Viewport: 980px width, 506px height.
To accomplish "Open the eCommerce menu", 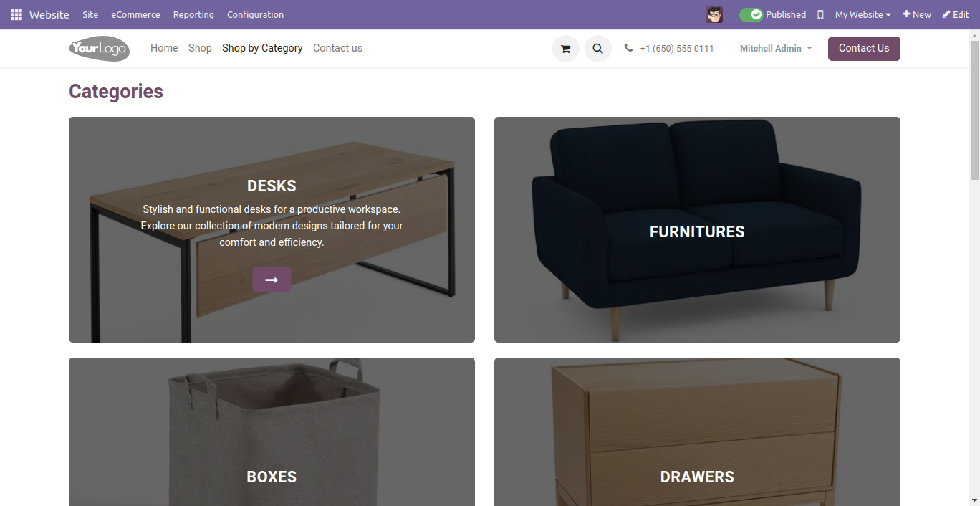I will point(135,14).
